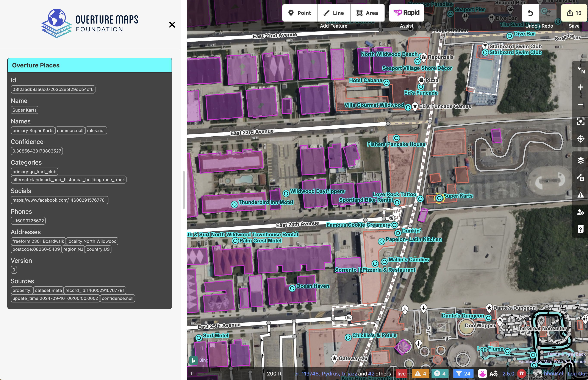
Task: Zoom to the selected feature
Action: click(x=580, y=121)
